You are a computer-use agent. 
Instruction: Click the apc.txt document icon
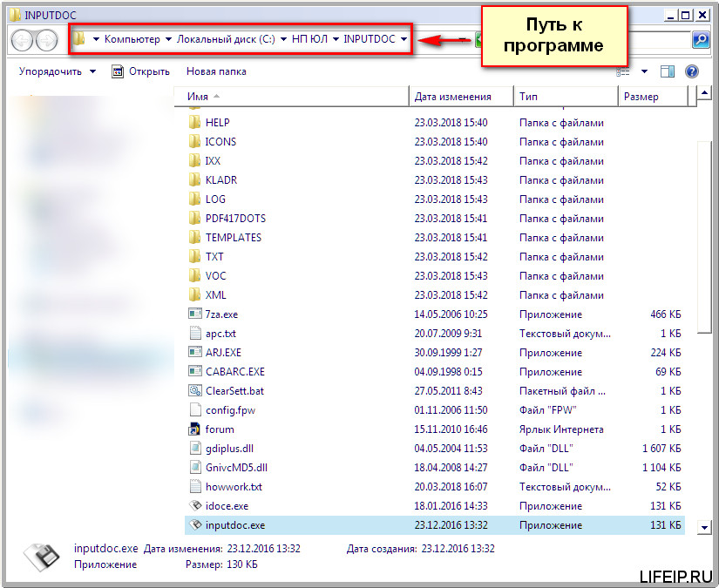[195, 333]
